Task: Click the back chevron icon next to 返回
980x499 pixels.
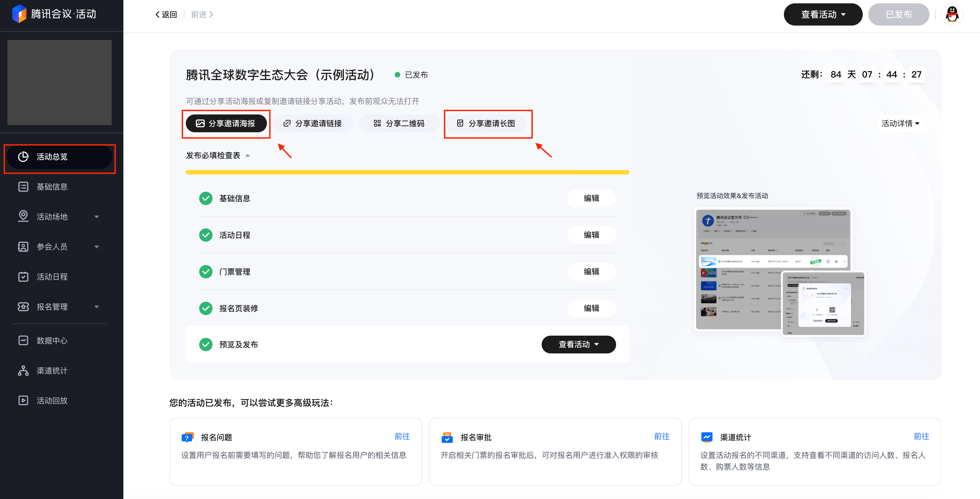Action: 157,14
